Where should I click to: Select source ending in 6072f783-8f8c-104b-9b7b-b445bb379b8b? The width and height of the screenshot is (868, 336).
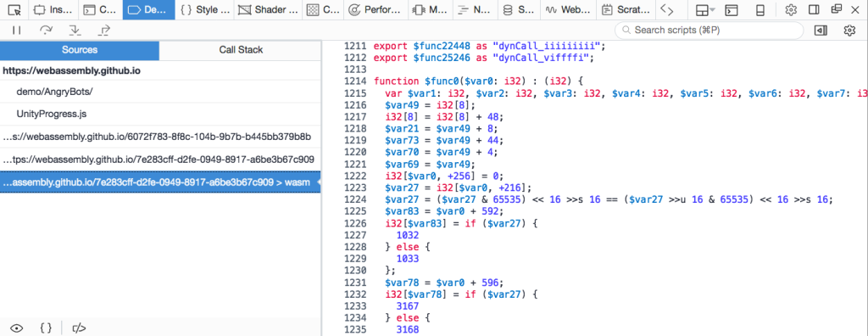click(x=160, y=137)
